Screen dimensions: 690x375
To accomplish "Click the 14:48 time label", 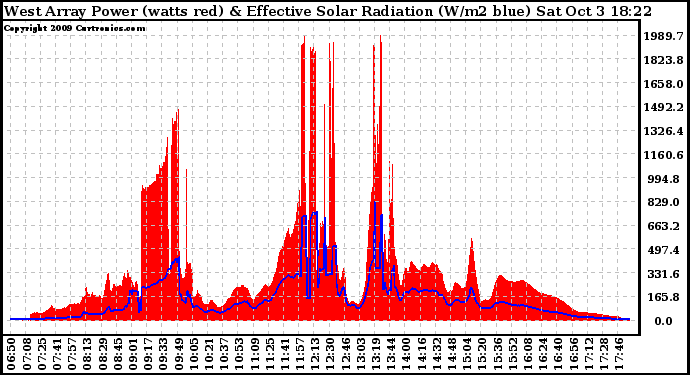I will [x=452, y=353].
